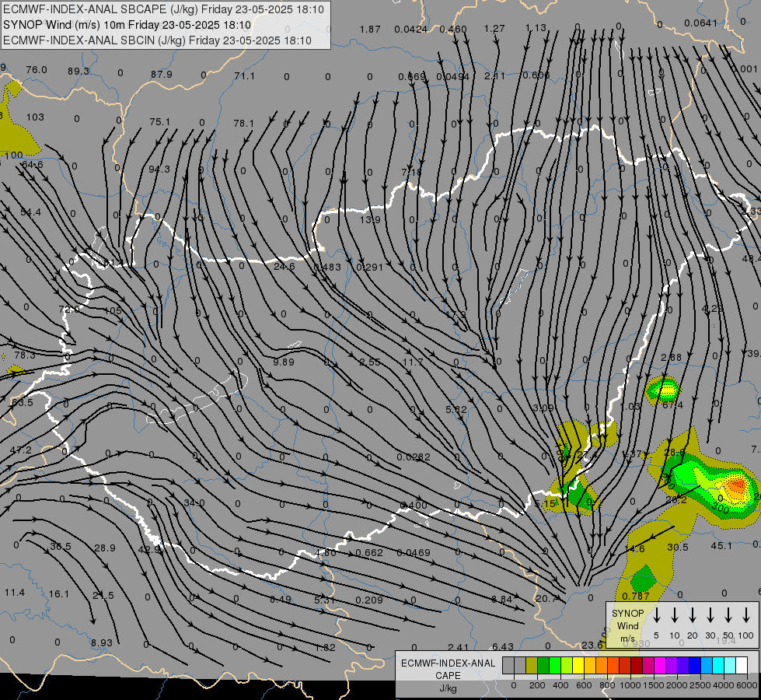Click the value 34.0 on the map
The image size is (761, 700).
pyautogui.click(x=194, y=502)
